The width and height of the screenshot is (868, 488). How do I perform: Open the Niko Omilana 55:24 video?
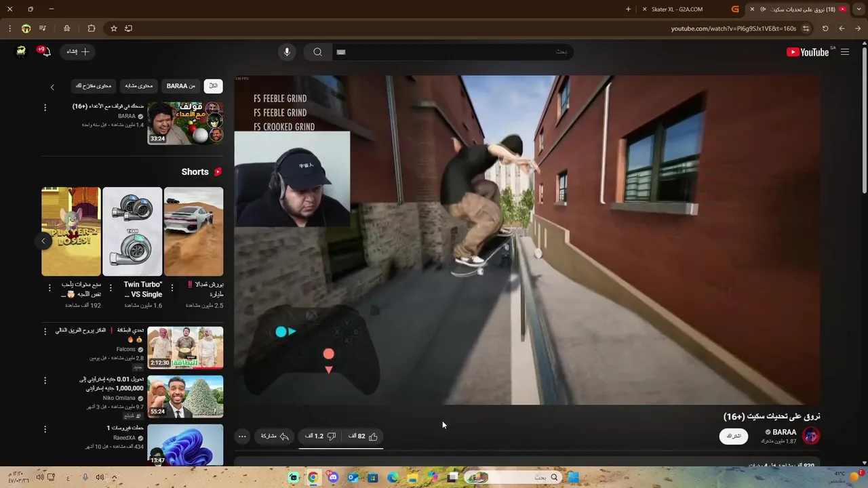[185, 396]
